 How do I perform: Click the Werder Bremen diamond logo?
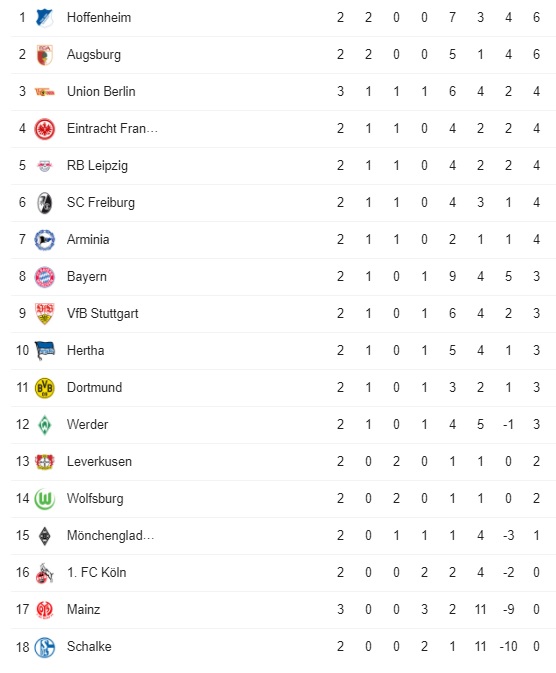pyautogui.click(x=44, y=425)
